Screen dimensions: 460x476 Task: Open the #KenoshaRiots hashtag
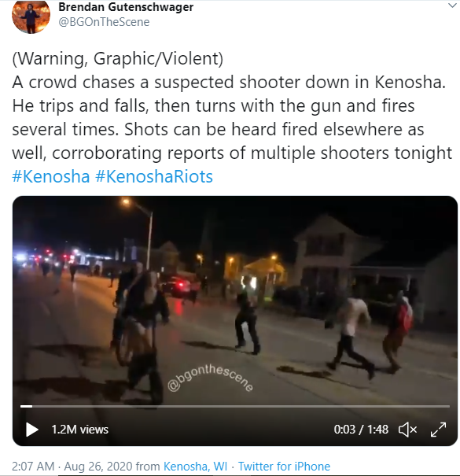(x=154, y=176)
